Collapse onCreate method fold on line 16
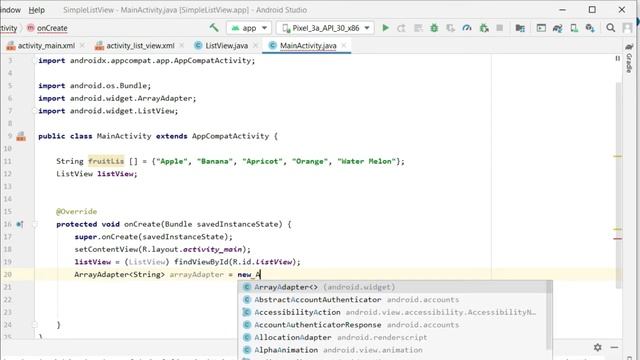The image size is (640, 360). point(35,224)
